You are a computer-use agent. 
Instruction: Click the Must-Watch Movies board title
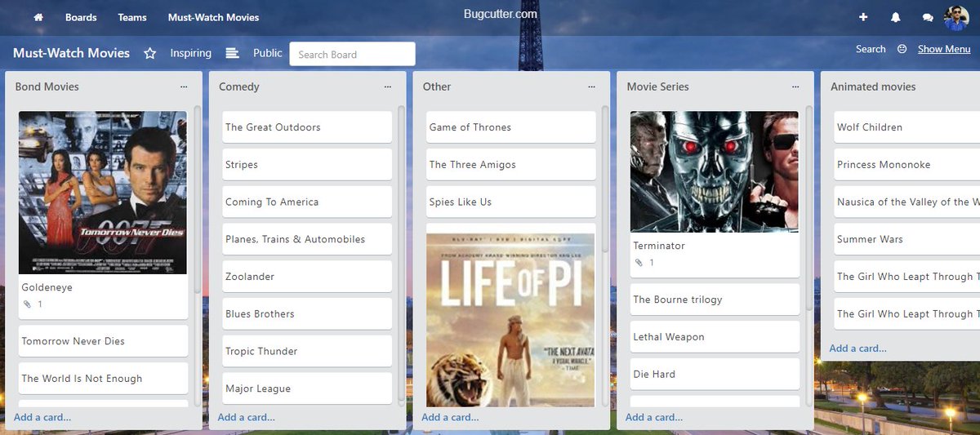71,53
